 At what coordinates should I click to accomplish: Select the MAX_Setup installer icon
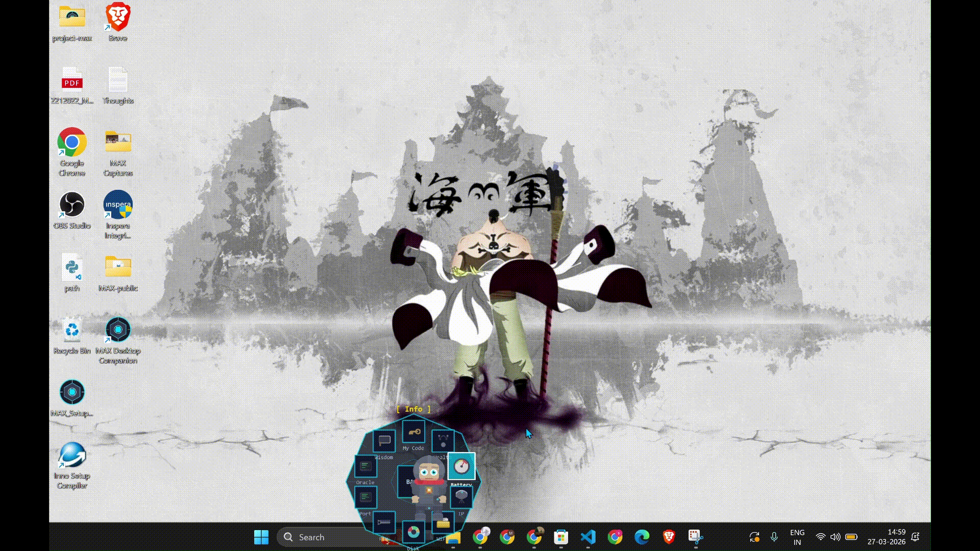coord(72,398)
